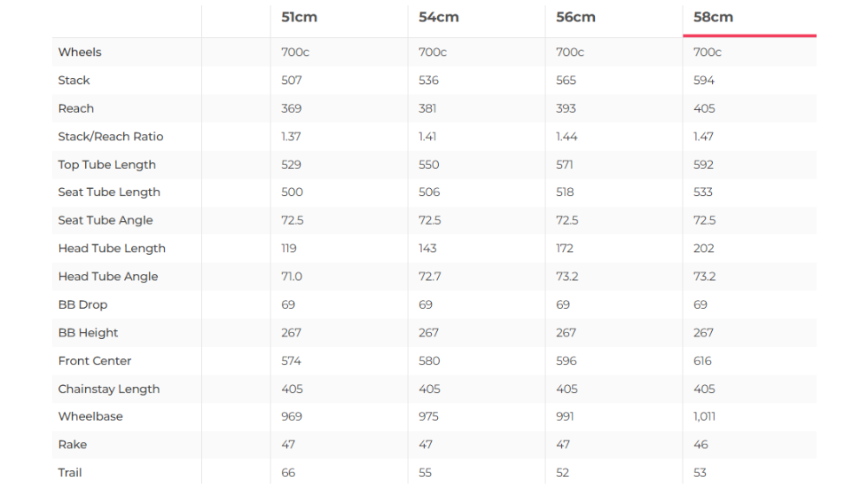868x489 pixels.
Task: Click the highlighted 58cm size header
Action: coord(713,18)
